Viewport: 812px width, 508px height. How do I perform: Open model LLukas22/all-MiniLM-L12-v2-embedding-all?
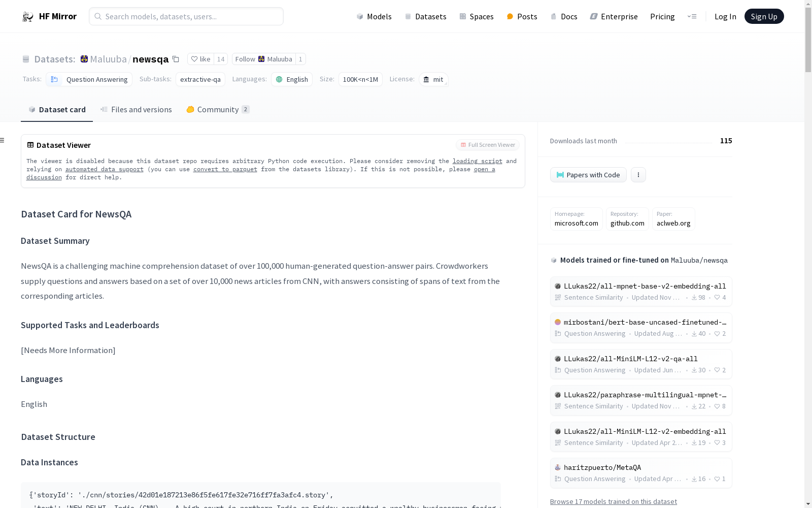pos(641,437)
